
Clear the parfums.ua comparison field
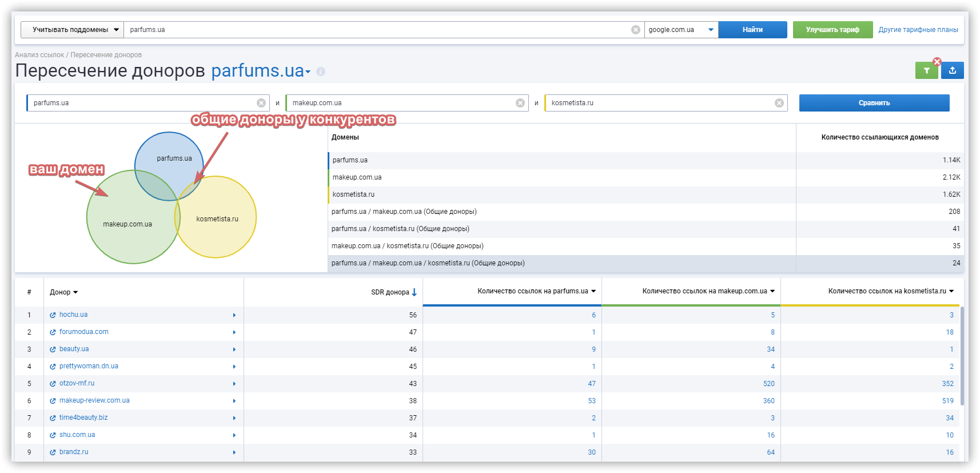(261, 103)
